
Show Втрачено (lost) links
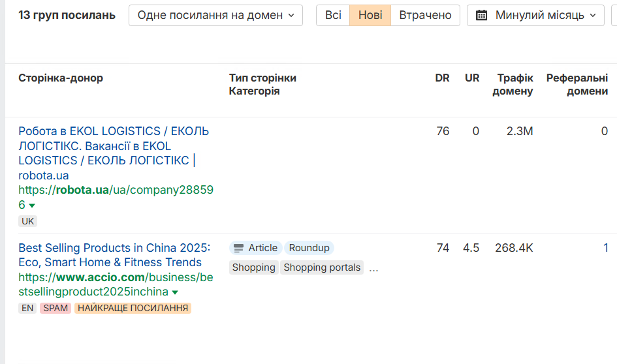(x=425, y=15)
